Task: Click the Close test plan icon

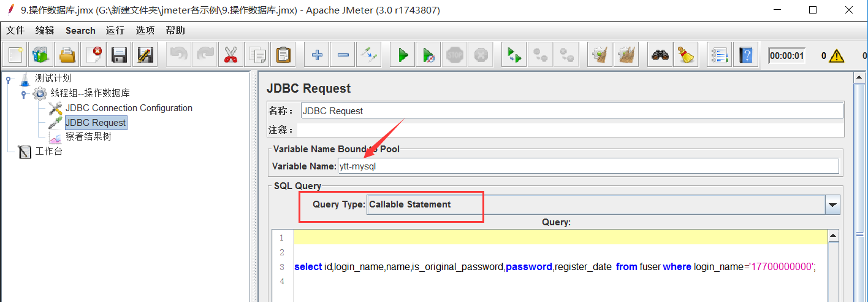Action: [x=93, y=55]
